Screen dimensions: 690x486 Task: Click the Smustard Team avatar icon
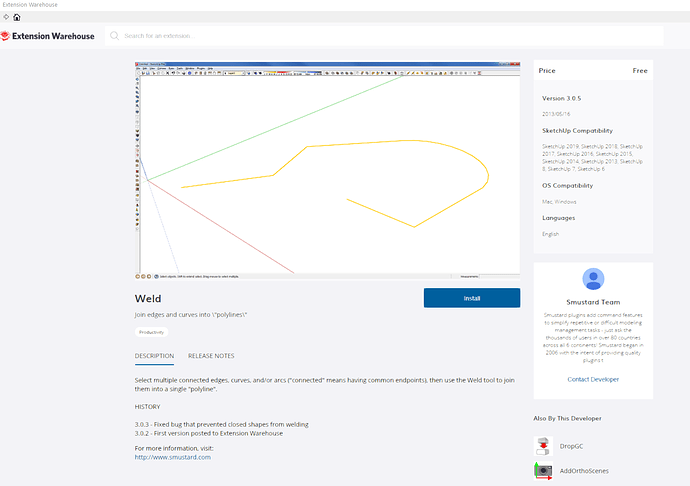pos(593,279)
